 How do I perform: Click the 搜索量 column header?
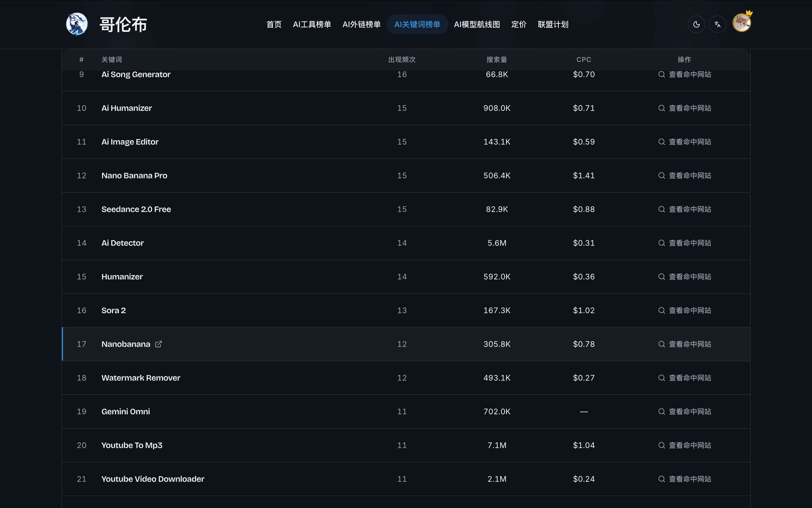pos(497,59)
